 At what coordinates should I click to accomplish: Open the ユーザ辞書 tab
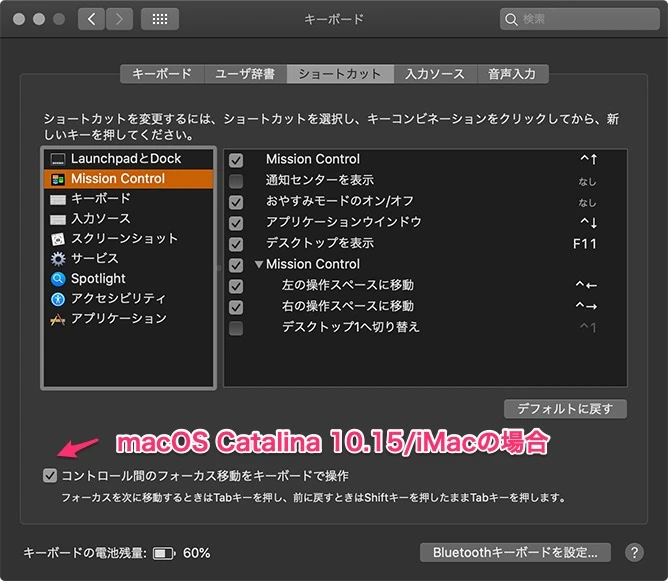click(x=245, y=74)
